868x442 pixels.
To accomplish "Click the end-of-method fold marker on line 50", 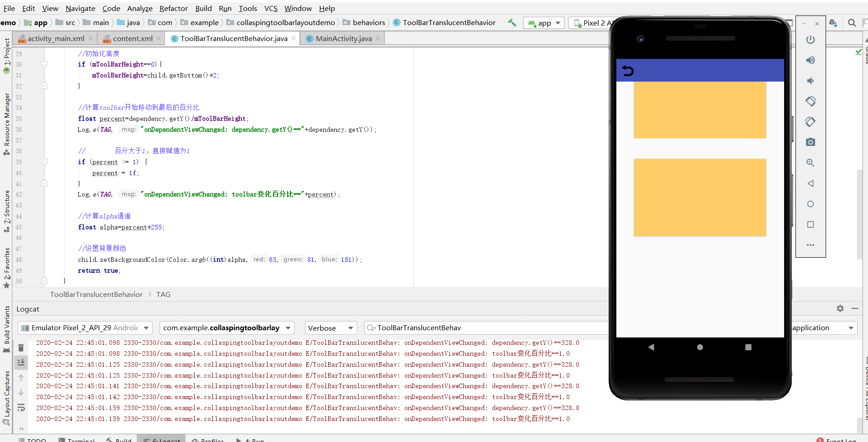I will [45, 281].
